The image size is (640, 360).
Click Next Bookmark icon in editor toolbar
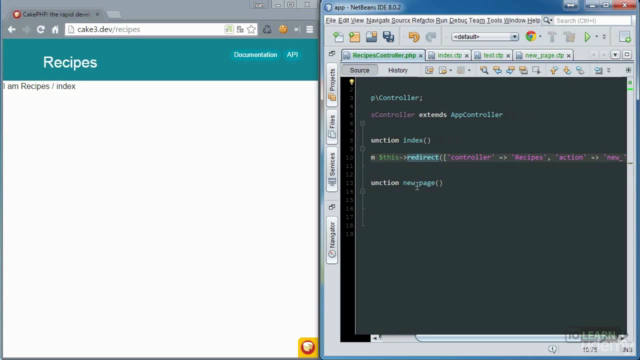point(567,70)
